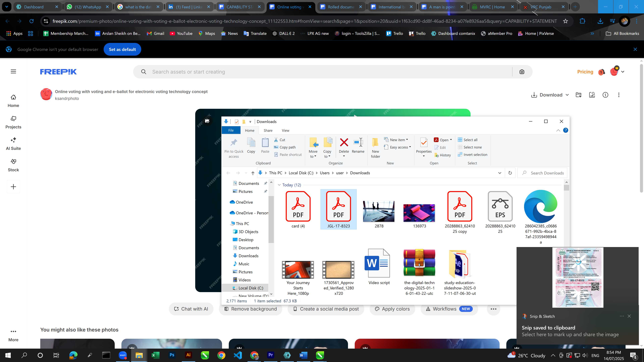
Task: Expand the address bar history dropdown
Action: (x=499, y=173)
